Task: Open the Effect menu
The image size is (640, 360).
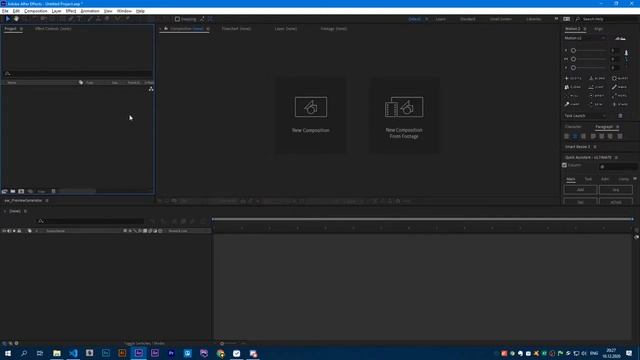Action: tap(71, 11)
